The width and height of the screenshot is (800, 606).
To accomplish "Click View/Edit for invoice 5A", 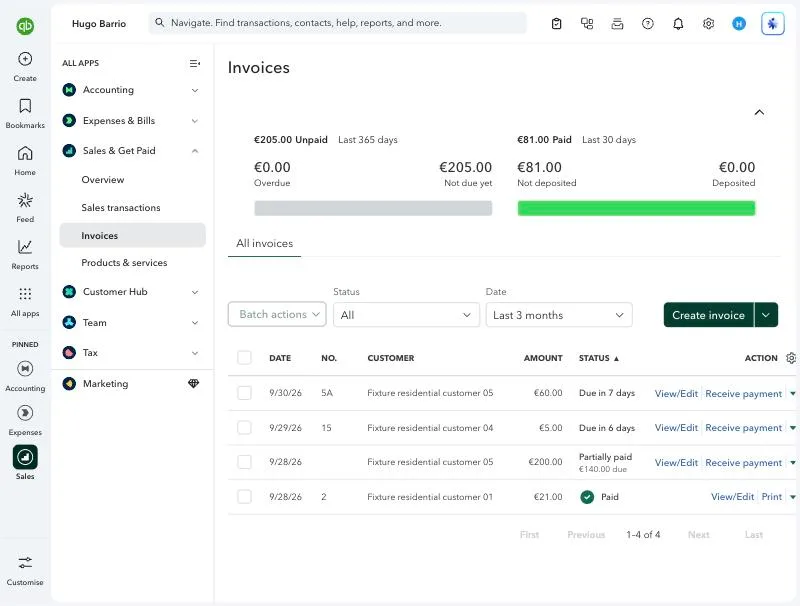I will (x=676, y=393).
